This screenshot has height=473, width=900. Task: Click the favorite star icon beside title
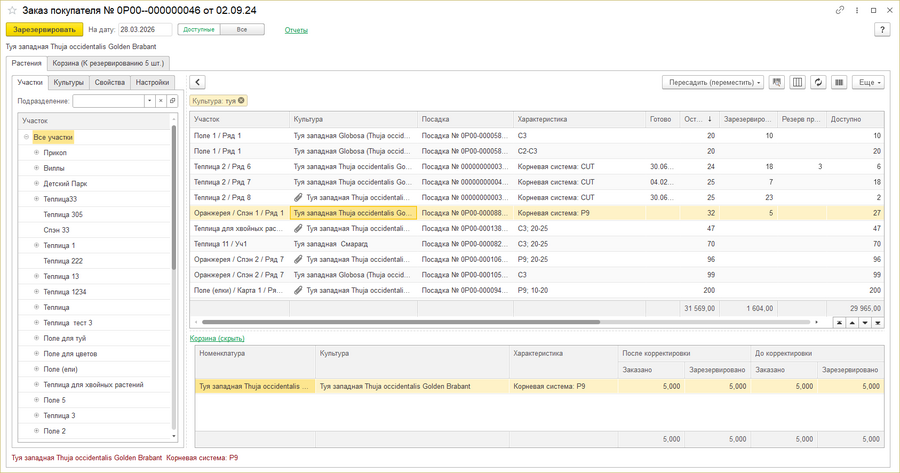pyautogui.click(x=12, y=10)
